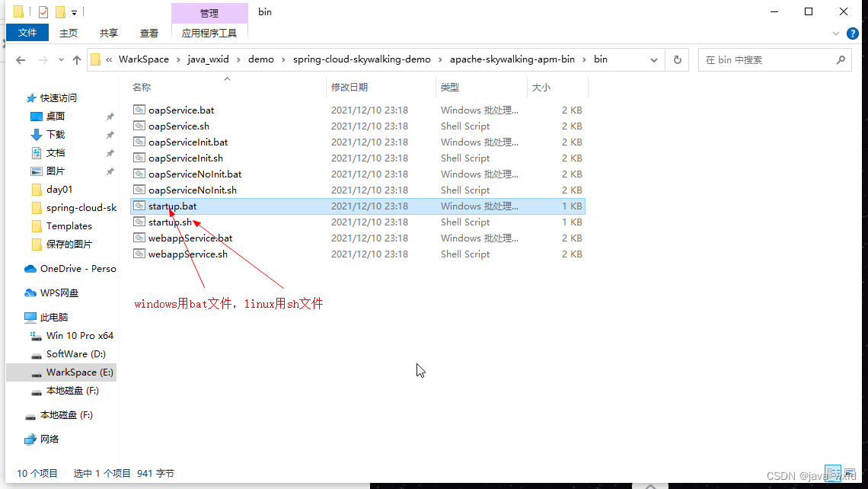Expand path chevron after apache-skywalking-apm-bin
This screenshot has width=868, height=489.
584,60
